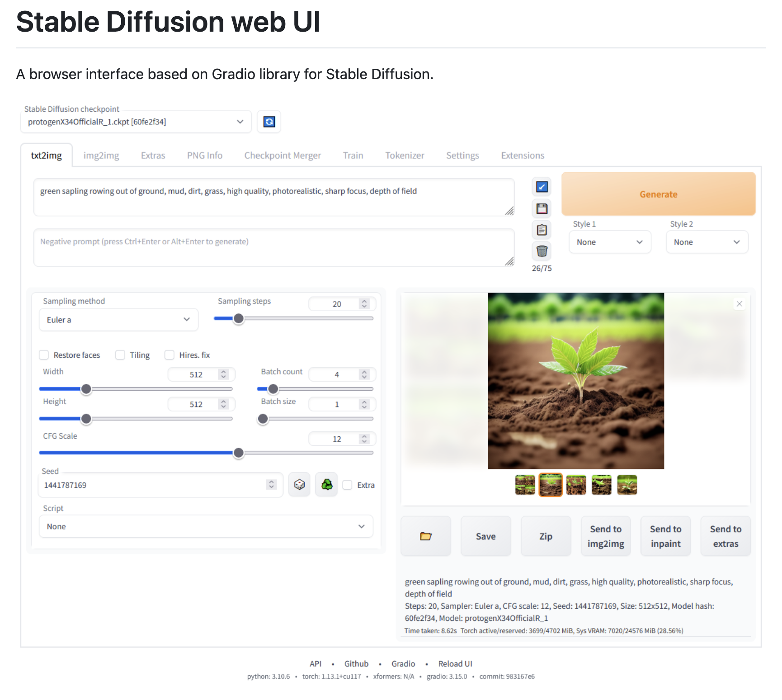Open the Train tab

point(353,155)
